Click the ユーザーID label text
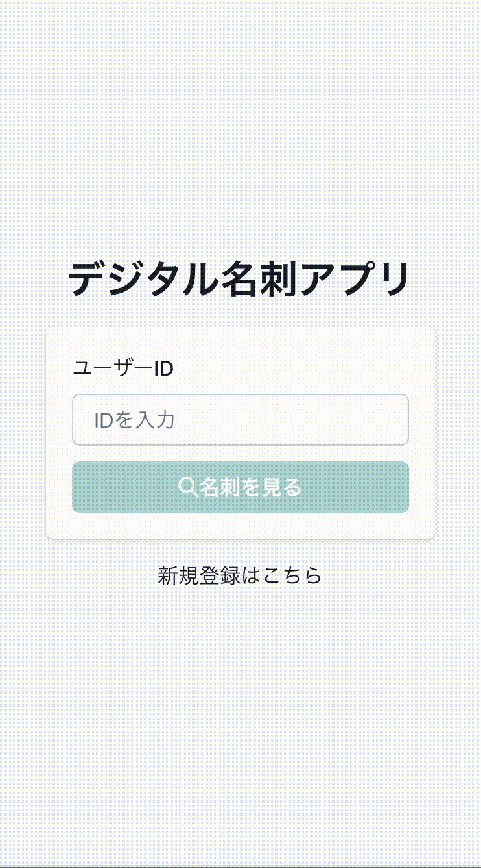The image size is (481, 868). point(123,368)
